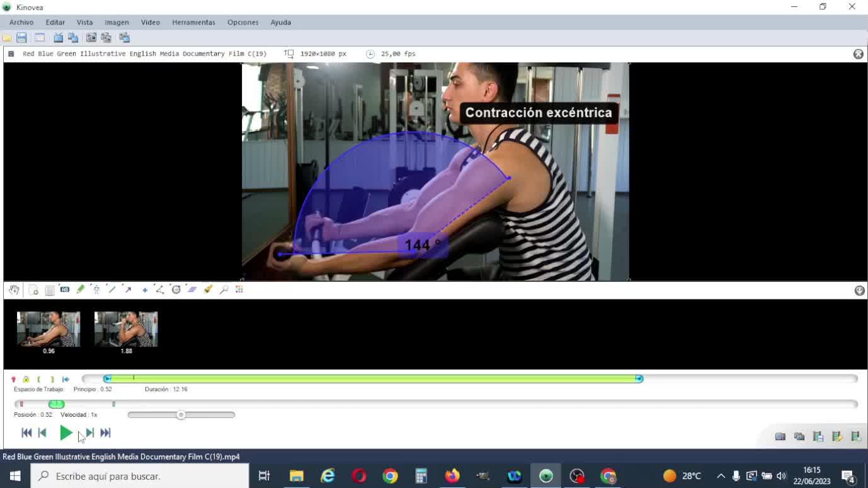Click the speed (Velocidad) slider handle
868x488 pixels.
pyautogui.click(x=181, y=415)
